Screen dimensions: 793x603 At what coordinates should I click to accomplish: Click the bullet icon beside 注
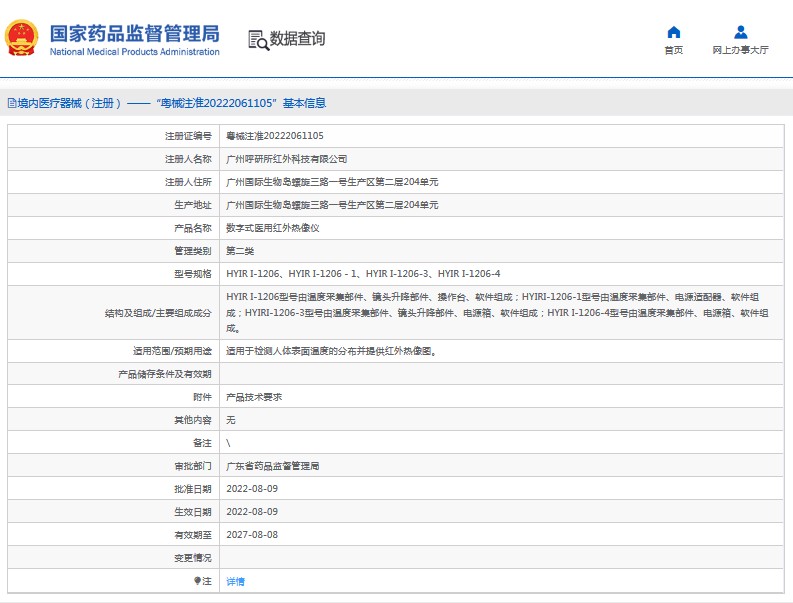[197, 581]
